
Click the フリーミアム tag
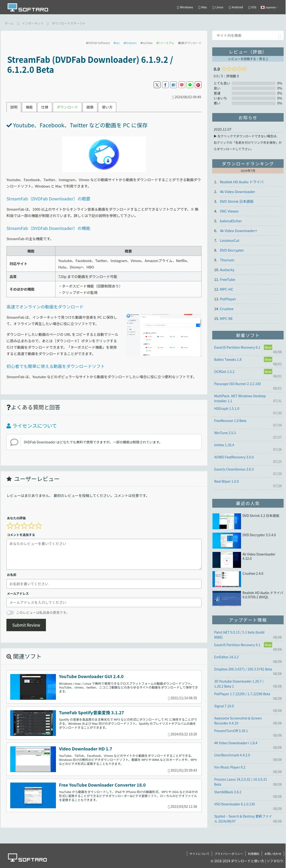point(165,43)
